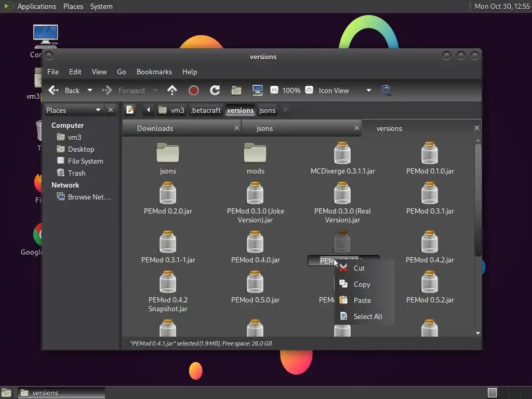Switch to the Downloads tab
The width and height of the screenshot is (532, 399).
[181, 128]
